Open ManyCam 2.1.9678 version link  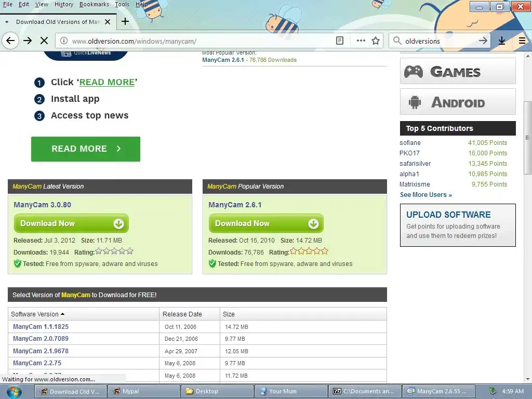pos(41,351)
